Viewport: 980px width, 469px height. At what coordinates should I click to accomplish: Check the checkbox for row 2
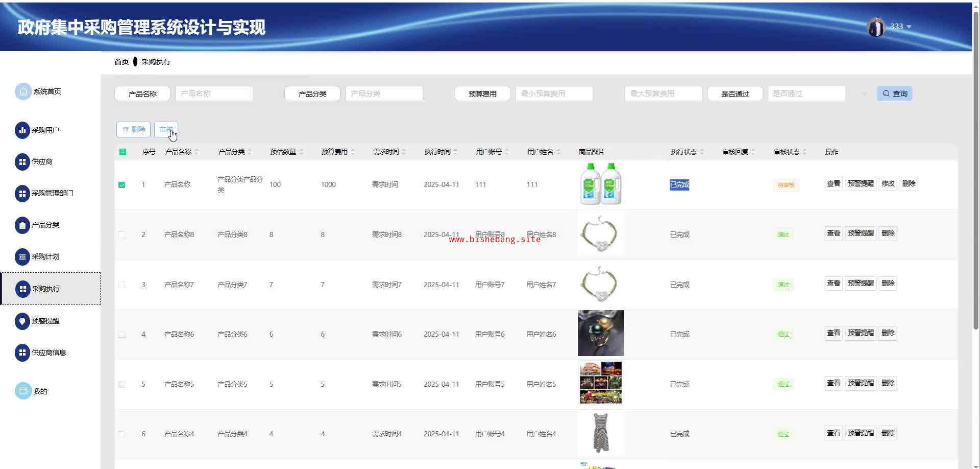122,235
